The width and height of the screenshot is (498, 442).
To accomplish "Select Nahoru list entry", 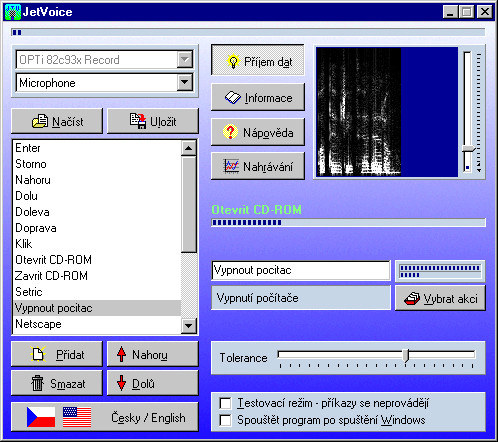I will point(97,180).
